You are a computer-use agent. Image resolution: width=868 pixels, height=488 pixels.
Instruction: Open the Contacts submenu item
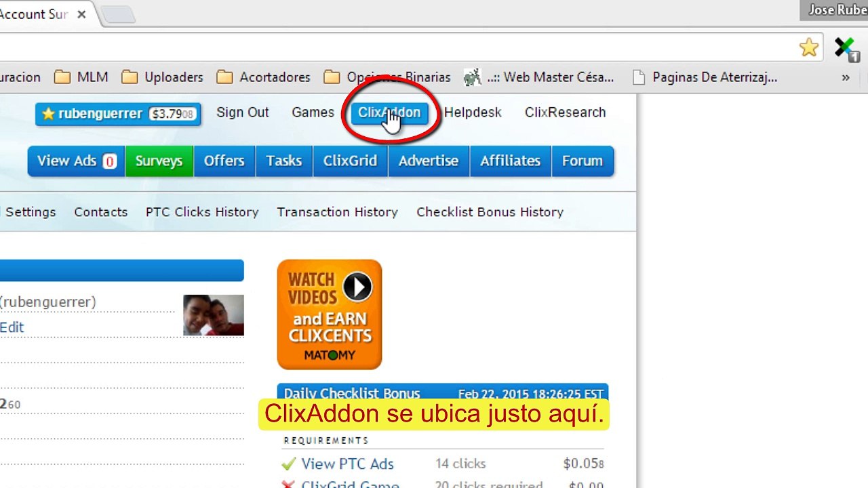click(x=101, y=212)
